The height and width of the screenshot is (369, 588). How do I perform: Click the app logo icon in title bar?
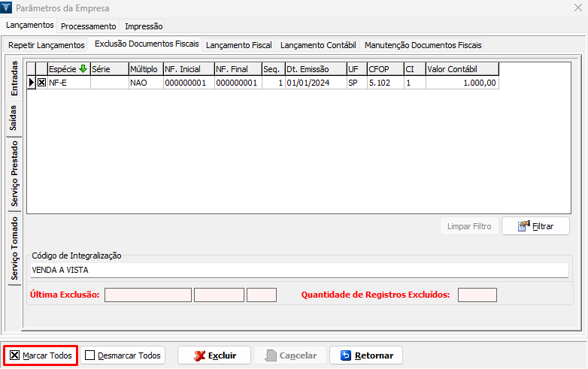pos(8,8)
